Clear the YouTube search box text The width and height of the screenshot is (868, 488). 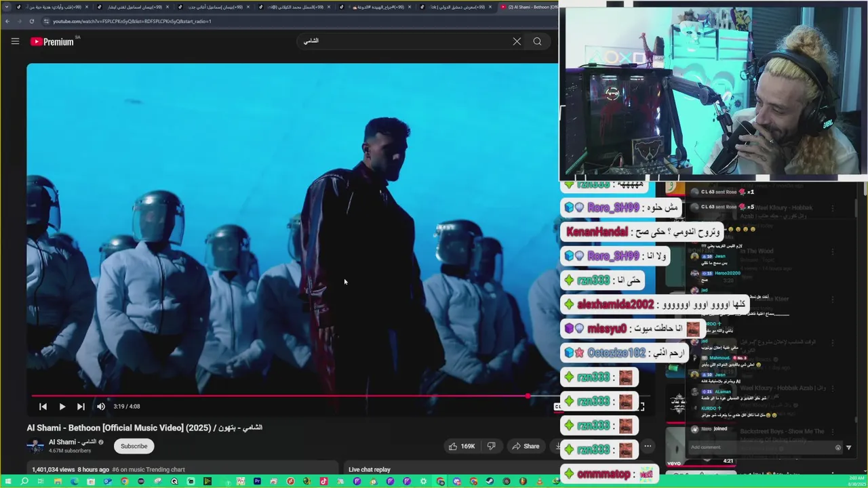point(517,41)
